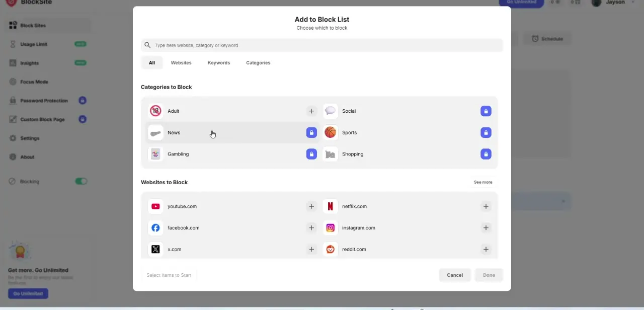This screenshot has width=644, height=310.
Task: Open Usage Limit in the sidebar
Action: pos(48,44)
